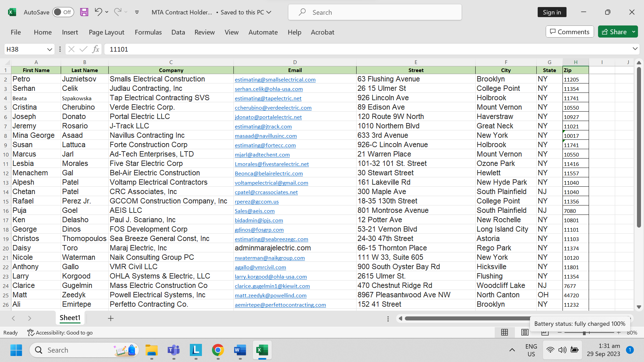The height and width of the screenshot is (362, 644).
Task: Expand the formula bar chevron
Action: [x=635, y=49]
